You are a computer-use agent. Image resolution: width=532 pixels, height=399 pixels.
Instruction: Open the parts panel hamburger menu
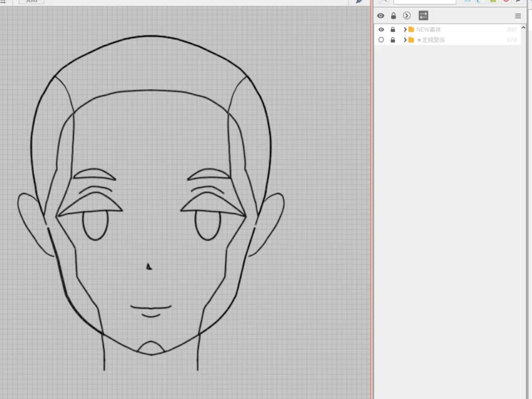[518, 16]
